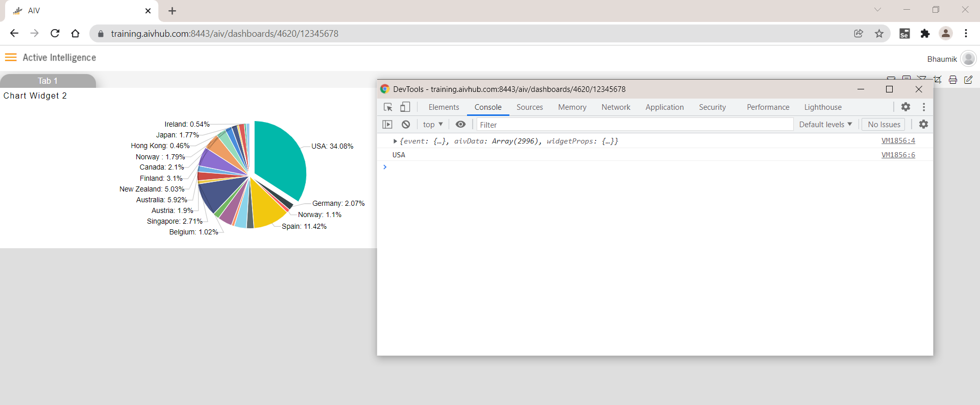Expand the logged event object in console
980x405 pixels.
coord(395,141)
